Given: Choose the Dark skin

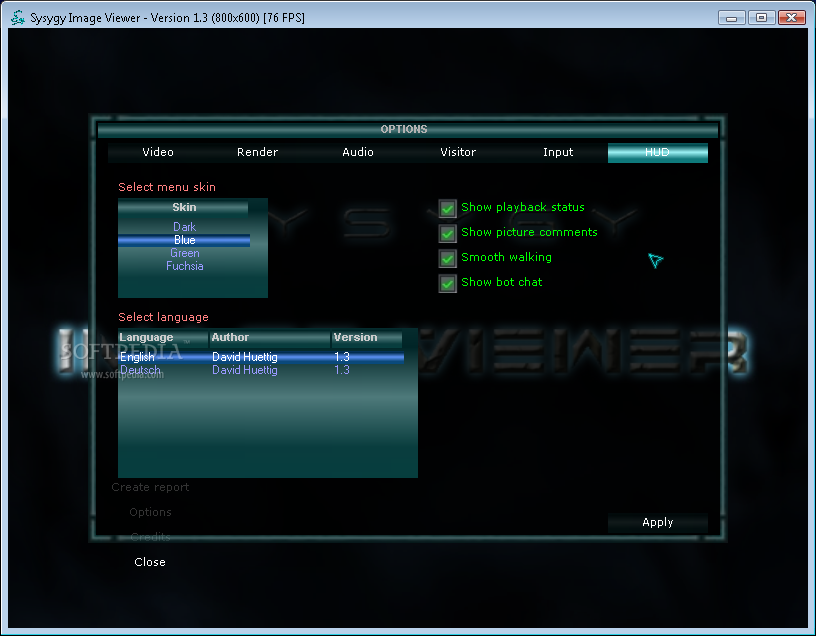Looking at the screenshot, I should 184,227.
